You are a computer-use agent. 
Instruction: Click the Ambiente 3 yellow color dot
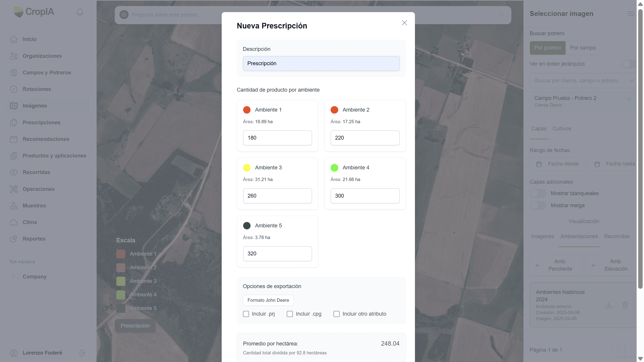click(247, 168)
